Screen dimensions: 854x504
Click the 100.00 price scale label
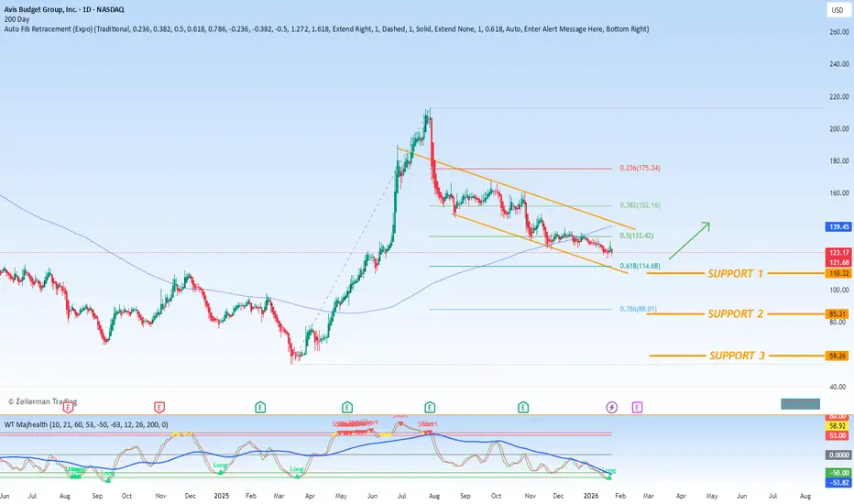point(838,290)
